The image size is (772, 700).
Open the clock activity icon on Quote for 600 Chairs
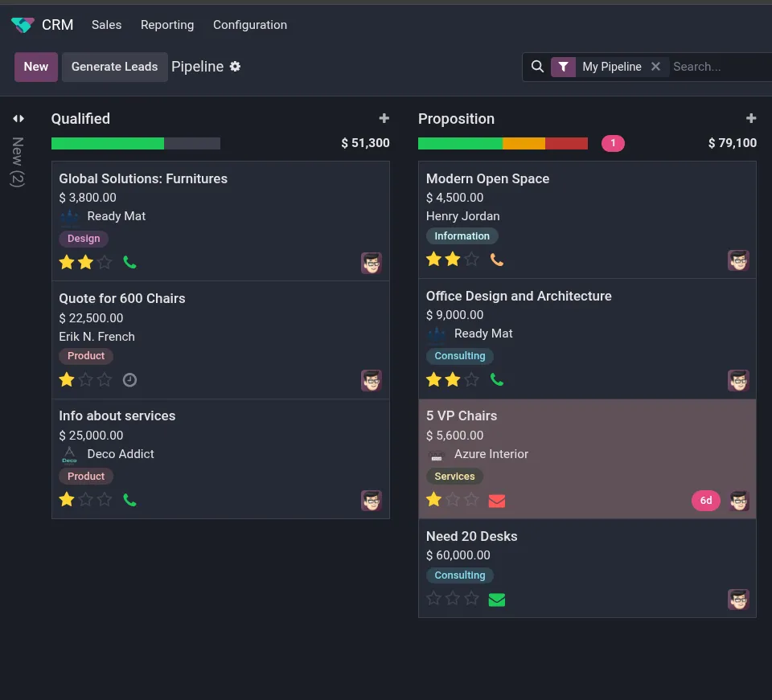(x=129, y=380)
